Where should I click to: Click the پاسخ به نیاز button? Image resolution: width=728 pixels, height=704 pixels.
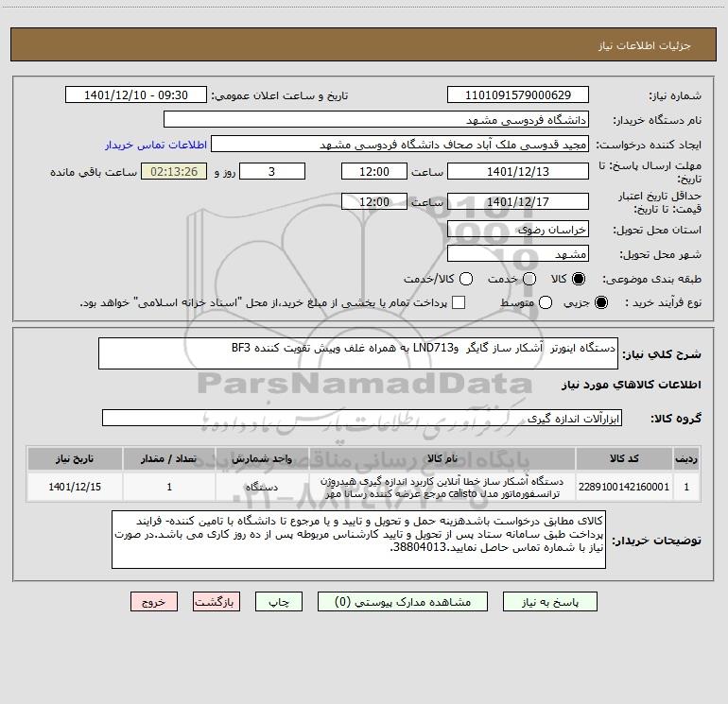pyautogui.click(x=550, y=602)
